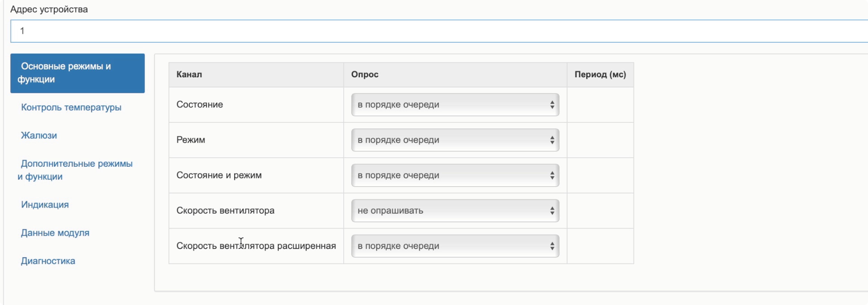Click the Опрос column header
This screenshot has height=305, width=868.
[x=365, y=75]
